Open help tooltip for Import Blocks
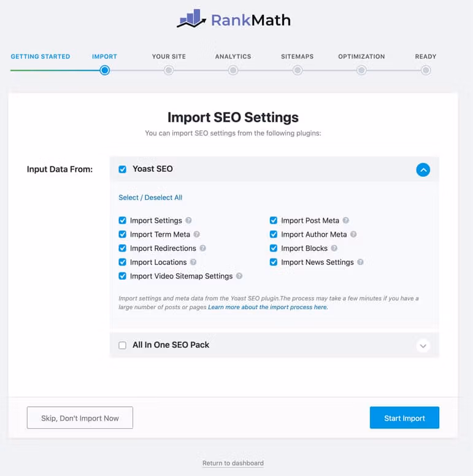The height and width of the screenshot is (476, 473). (x=334, y=248)
